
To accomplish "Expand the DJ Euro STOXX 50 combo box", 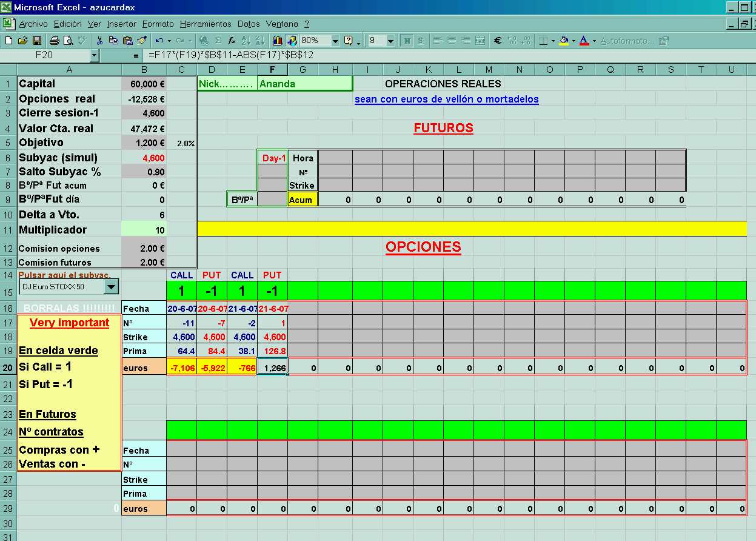I will pos(112,286).
